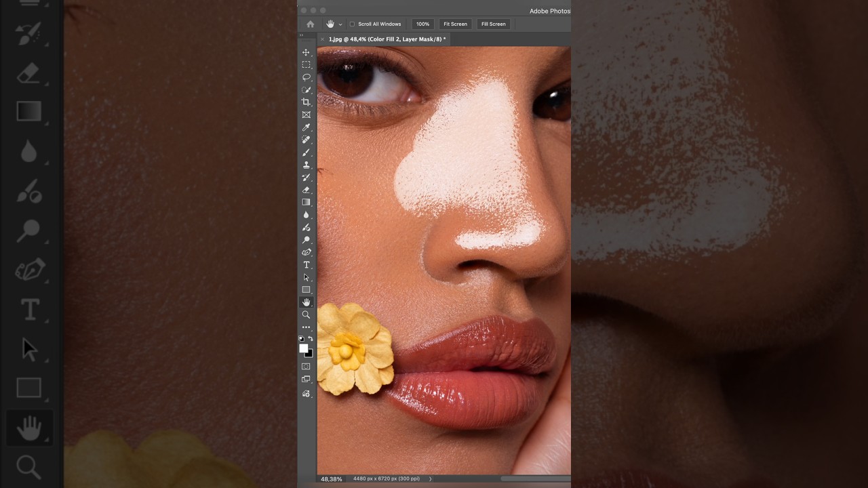Swap foreground and background colors
The height and width of the screenshot is (488, 868).
(x=311, y=338)
